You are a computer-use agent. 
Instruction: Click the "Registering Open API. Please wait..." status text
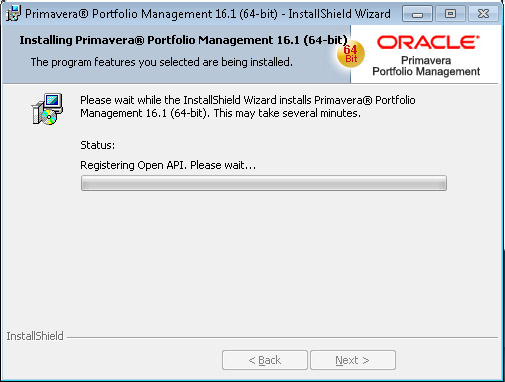pyautogui.click(x=168, y=165)
